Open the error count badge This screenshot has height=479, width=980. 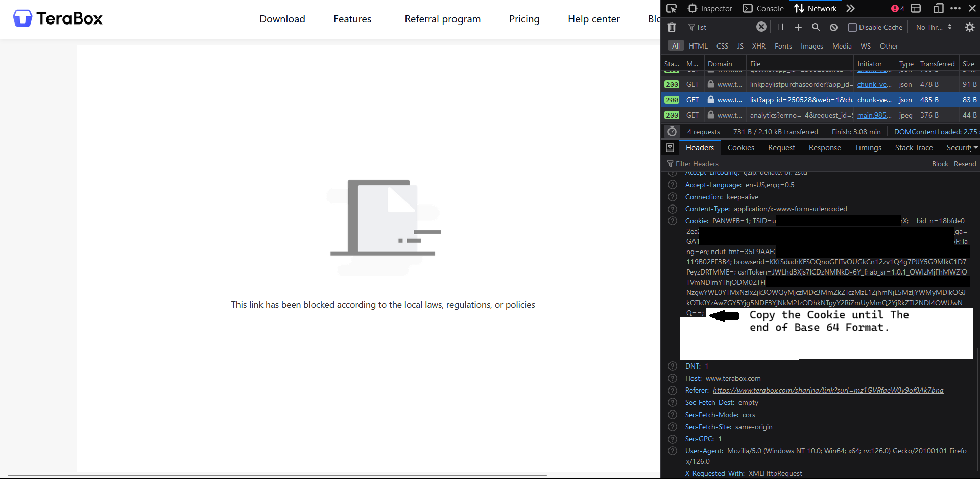pos(897,8)
